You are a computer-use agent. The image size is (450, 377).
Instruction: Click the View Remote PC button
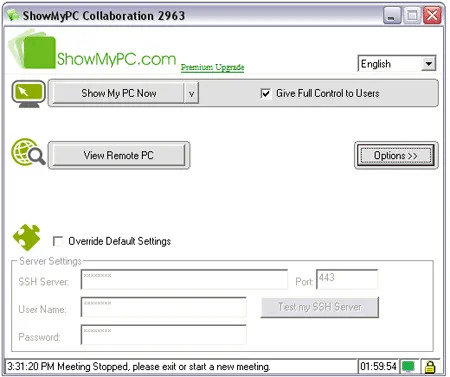pyautogui.click(x=118, y=155)
